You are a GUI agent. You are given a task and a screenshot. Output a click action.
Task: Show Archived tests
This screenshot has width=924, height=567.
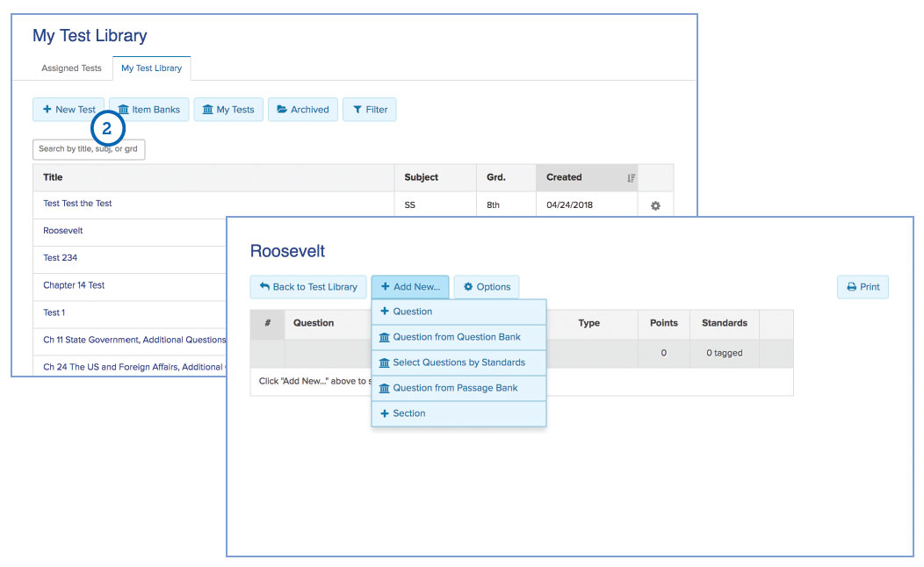[303, 110]
